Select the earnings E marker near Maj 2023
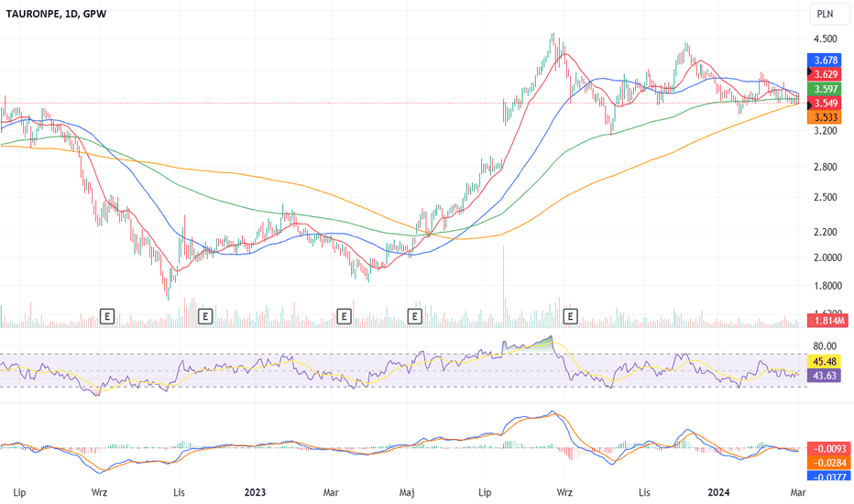The width and height of the screenshot is (854, 504). 414,316
